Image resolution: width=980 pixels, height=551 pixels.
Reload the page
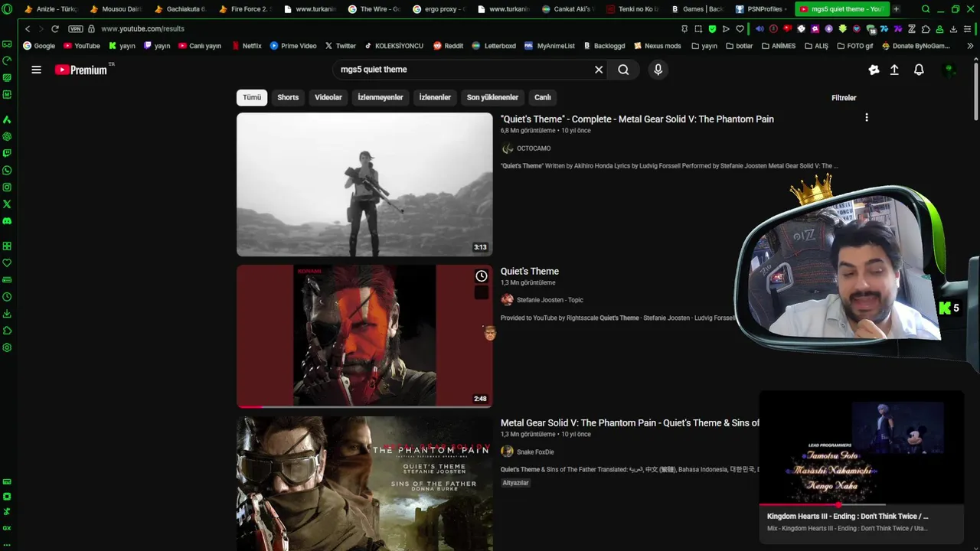(55, 29)
